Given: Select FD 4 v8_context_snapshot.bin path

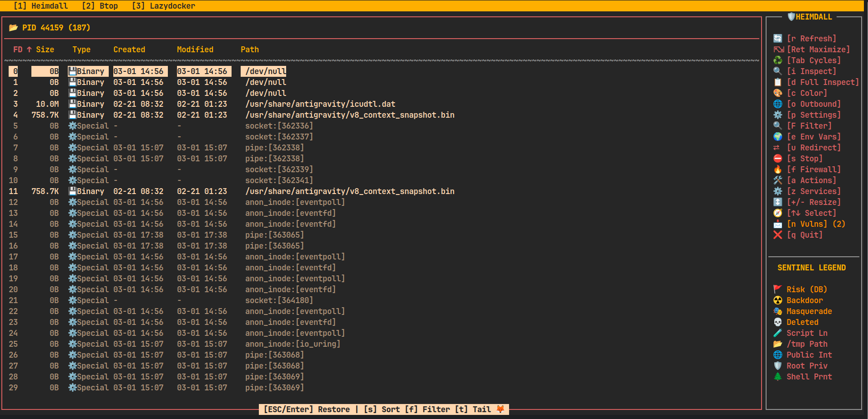Looking at the screenshot, I should [x=350, y=115].
